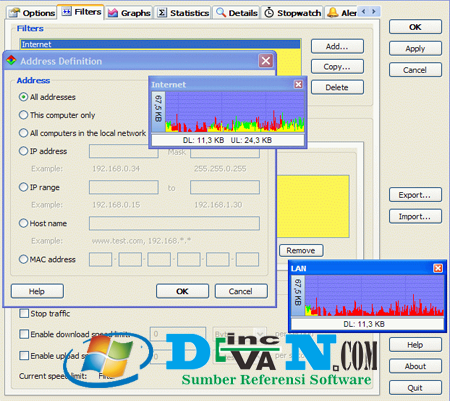Screen dimensions: 450x401
Task: Enable the Stop traffic checkbox
Action: [x=24, y=313]
